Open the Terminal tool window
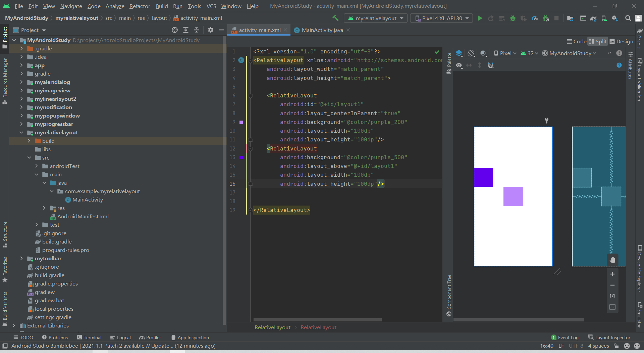Image resolution: width=644 pixels, height=353 pixels. [89, 338]
